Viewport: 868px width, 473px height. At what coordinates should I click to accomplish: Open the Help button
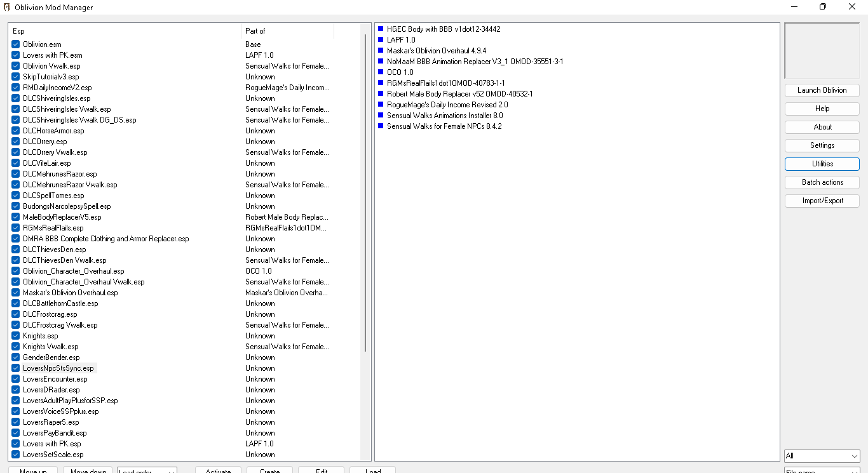coord(822,109)
